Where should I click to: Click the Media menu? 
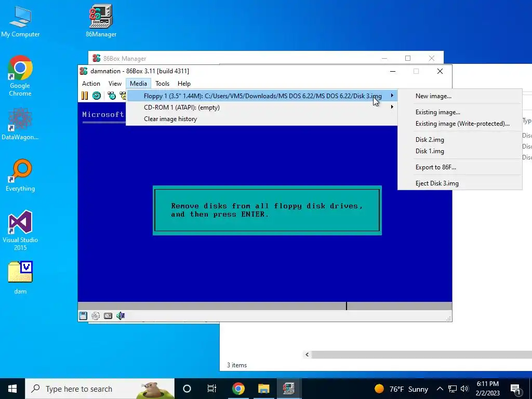[x=138, y=84]
